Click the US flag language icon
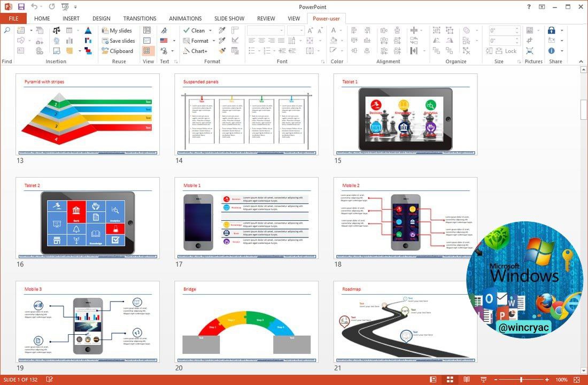The width and height of the screenshot is (588, 385). click(164, 41)
